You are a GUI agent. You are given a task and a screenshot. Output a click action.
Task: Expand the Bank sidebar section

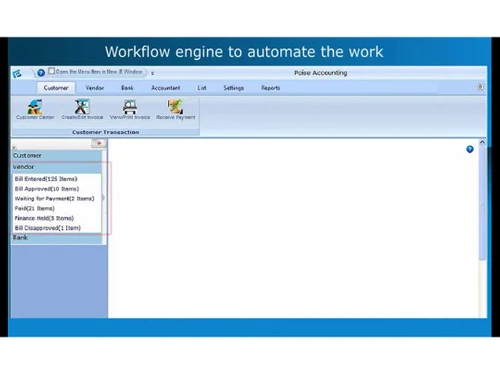(x=57, y=238)
